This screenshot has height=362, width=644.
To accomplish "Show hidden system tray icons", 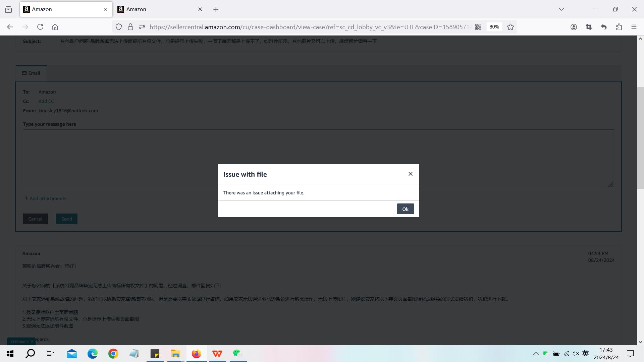I will click(x=536, y=354).
